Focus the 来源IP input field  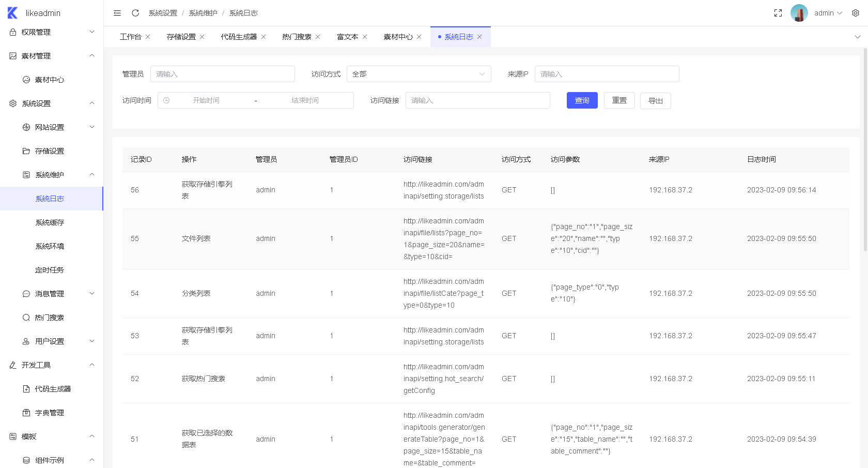(607, 74)
